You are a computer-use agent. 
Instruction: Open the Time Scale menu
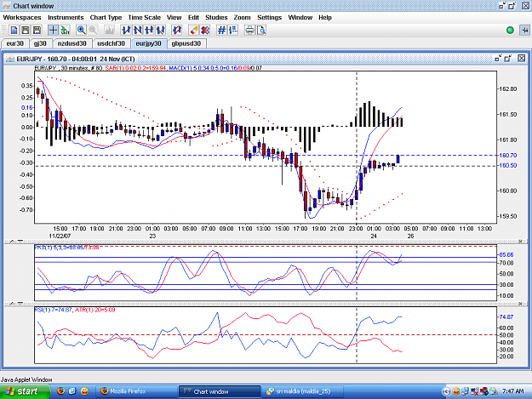click(x=144, y=17)
